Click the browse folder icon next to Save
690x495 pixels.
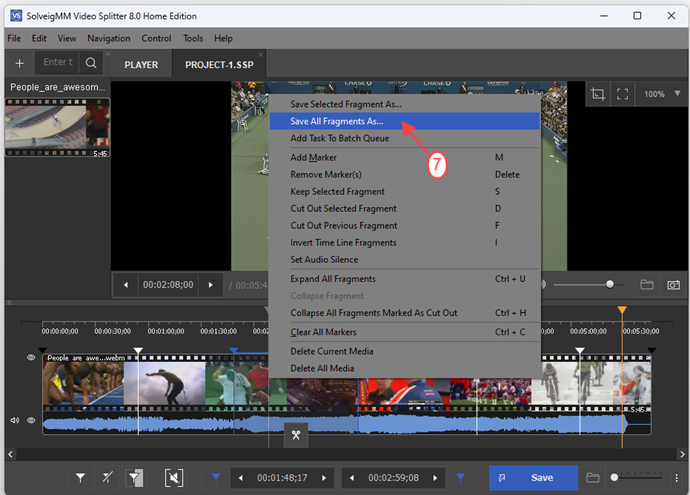pos(593,477)
